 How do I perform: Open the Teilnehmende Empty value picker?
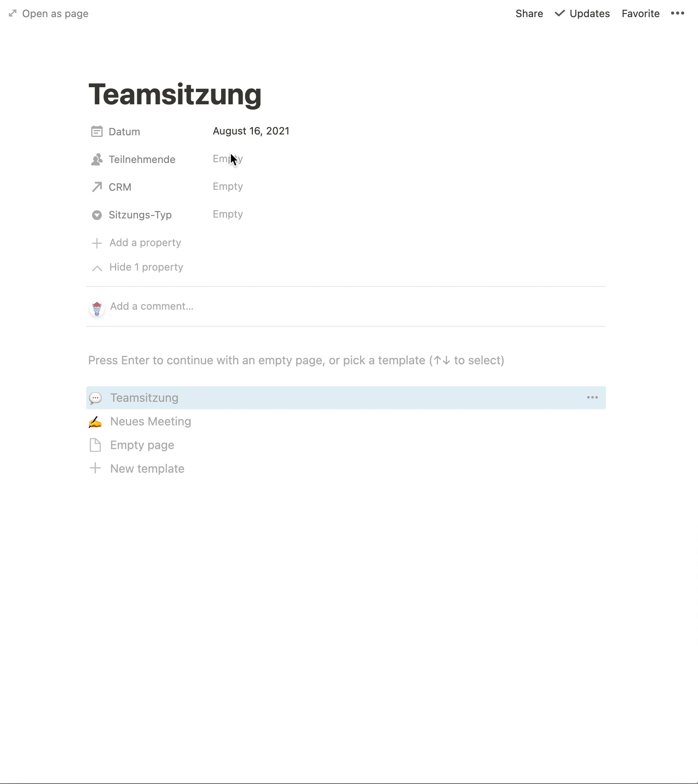pyautogui.click(x=228, y=159)
